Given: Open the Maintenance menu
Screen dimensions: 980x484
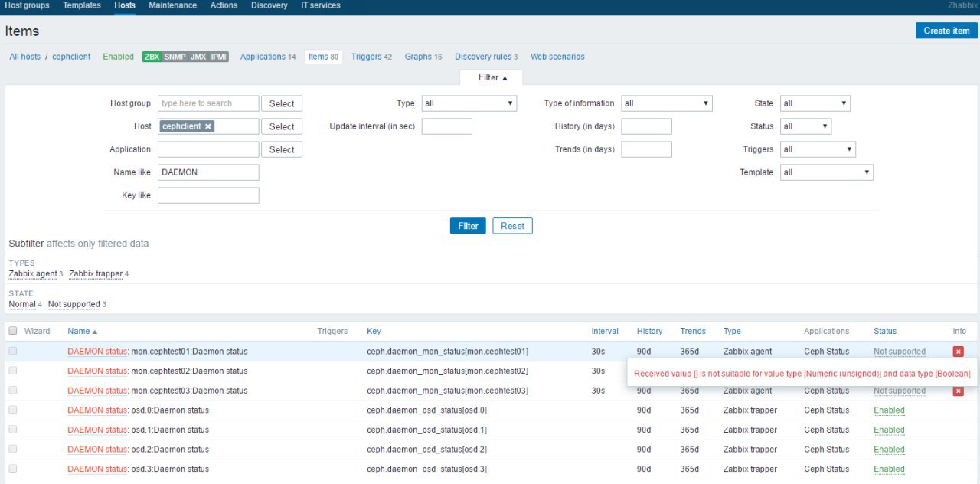Looking at the screenshot, I should (172, 5).
